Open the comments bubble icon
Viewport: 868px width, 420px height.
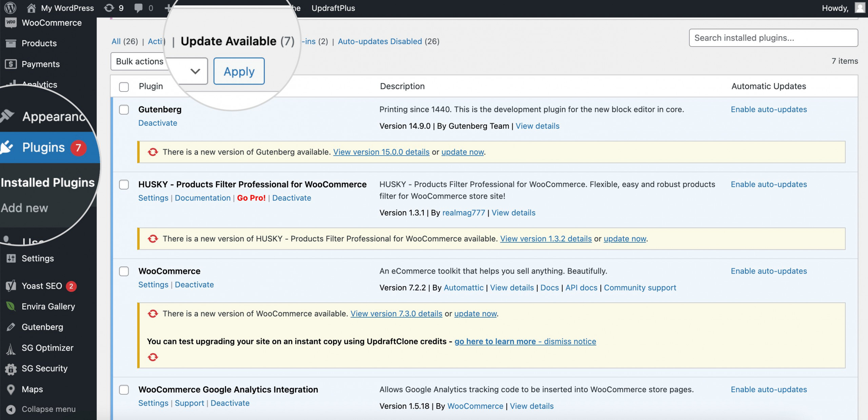point(138,8)
